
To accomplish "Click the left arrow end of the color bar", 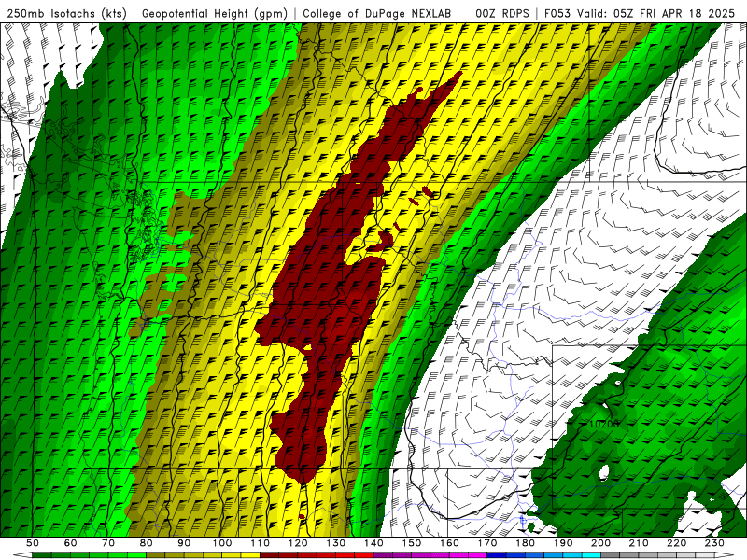I will coord(22,555).
